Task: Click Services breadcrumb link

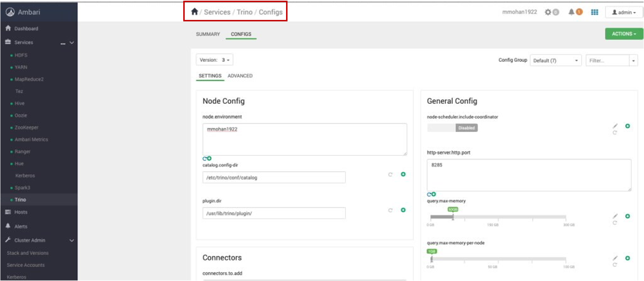Action: (x=217, y=12)
